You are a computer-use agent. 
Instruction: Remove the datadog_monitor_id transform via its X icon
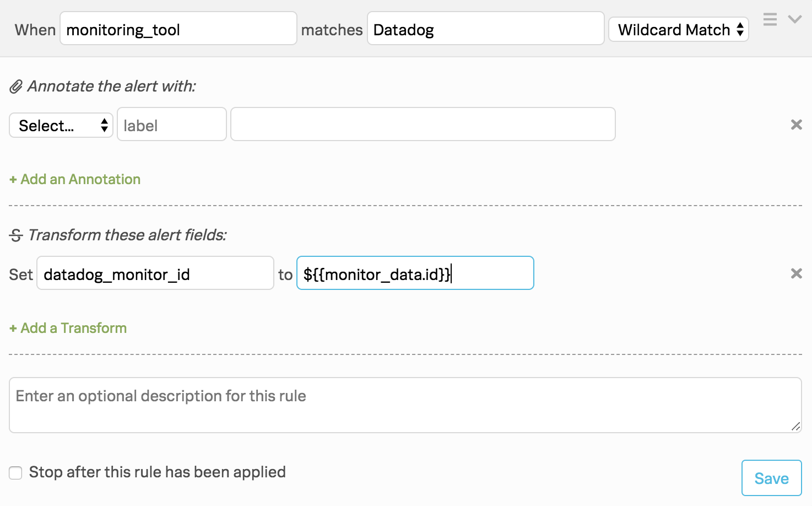pyautogui.click(x=796, y=273)
